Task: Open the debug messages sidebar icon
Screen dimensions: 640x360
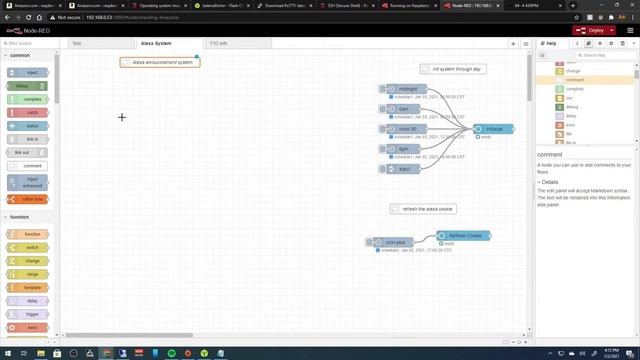Action: point(600,43)
